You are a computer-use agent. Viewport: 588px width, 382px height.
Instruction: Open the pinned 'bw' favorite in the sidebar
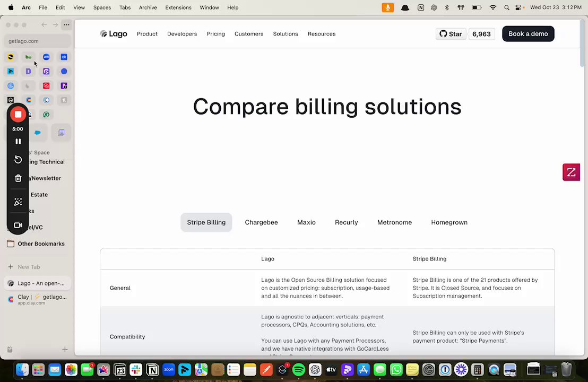pos(29,57)
